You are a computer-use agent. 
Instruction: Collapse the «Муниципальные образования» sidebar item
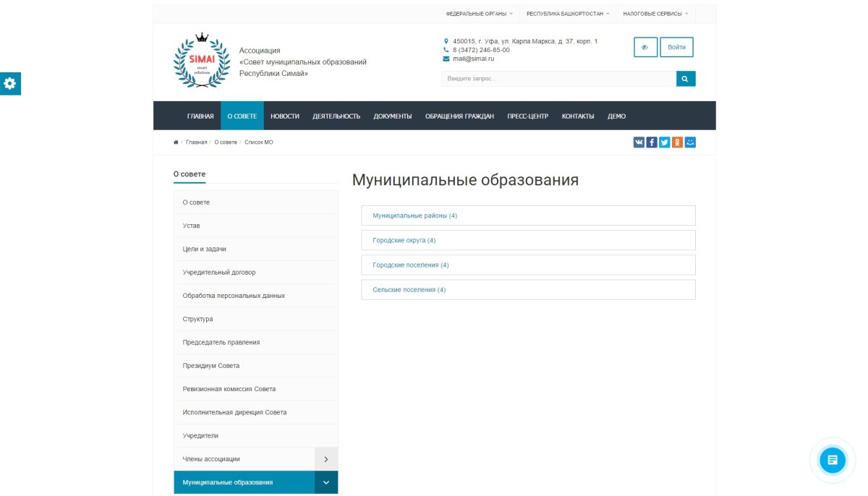click(x=326, y=482)
